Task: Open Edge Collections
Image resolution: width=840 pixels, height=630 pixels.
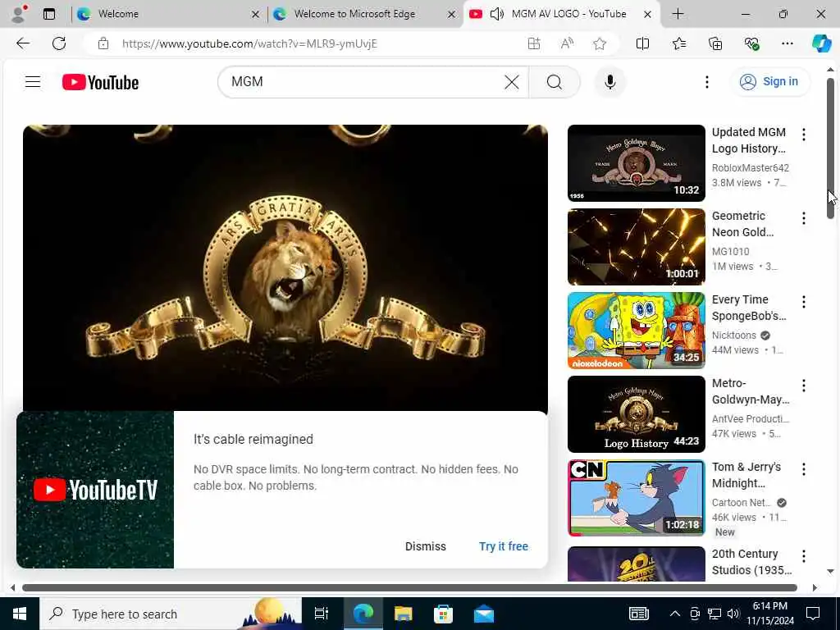Action: click(715, 43)
